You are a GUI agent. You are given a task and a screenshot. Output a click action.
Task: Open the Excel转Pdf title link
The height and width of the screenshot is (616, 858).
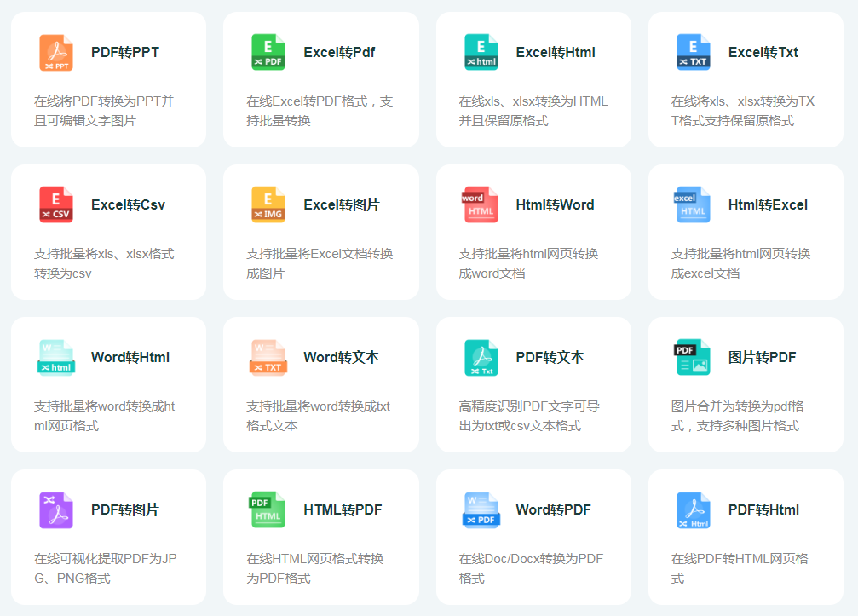click(x=339, y=53)
